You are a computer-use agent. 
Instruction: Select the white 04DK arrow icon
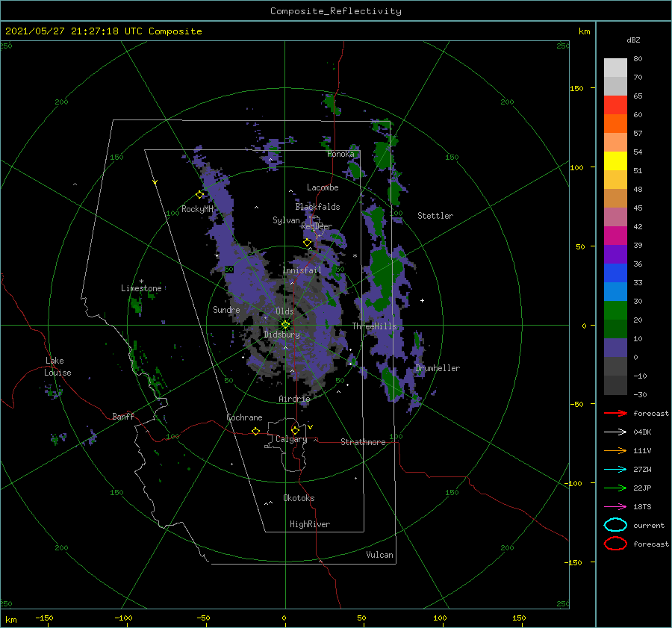click(615, 432)
